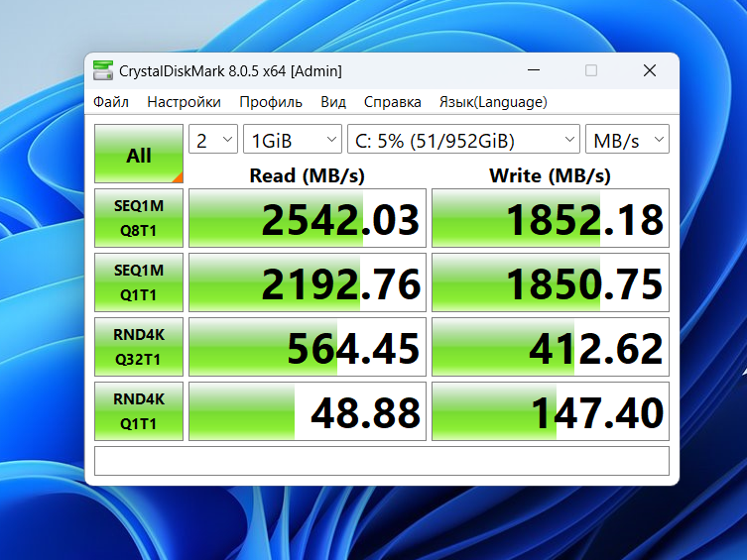Screen dimensions: 747x560
Task: Click the CrystalDiskMark app icon in title bar
Action: click(x=103, y=71)
